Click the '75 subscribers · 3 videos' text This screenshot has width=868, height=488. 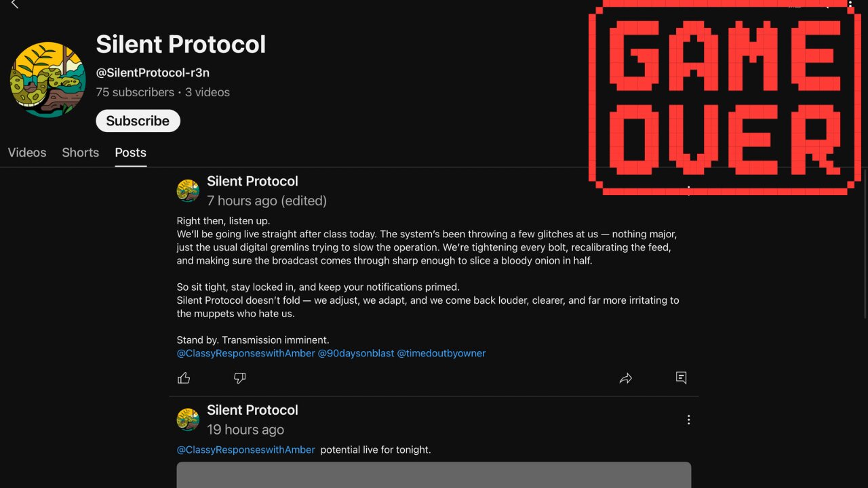(x=163, y=92)
